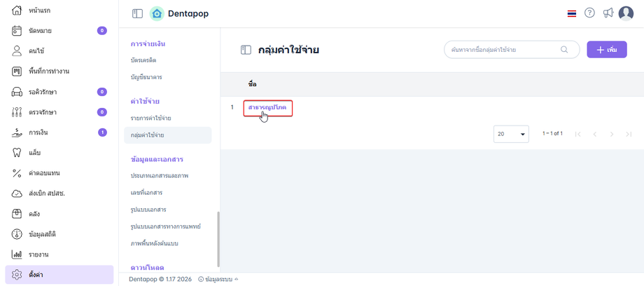Open the สาธารณูปโภค expense group link
The width and height of the screenshot is (644, 286).
click(267, 107)
